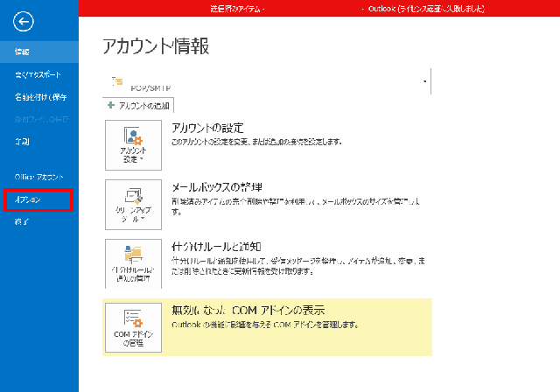The image size is (560, 392).
Task: Click the back arrow to leave backstage view
Action: (x=24, y=22)
